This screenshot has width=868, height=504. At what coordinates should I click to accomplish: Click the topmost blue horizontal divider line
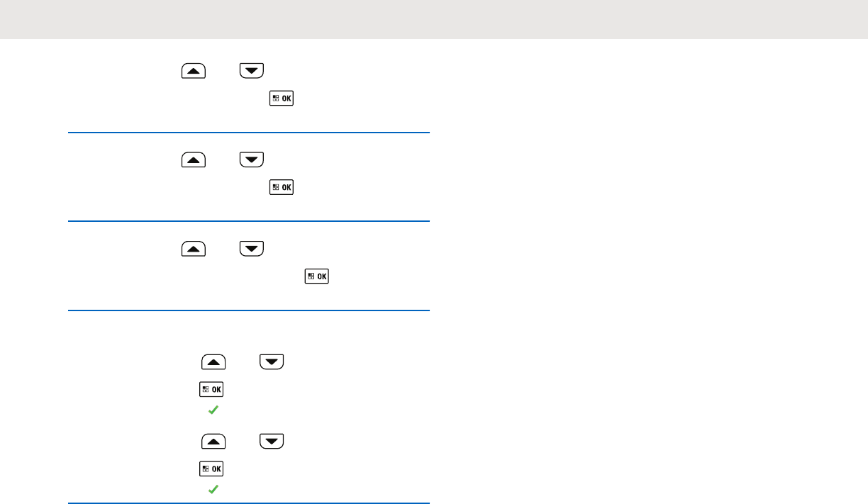click(249, 132)
